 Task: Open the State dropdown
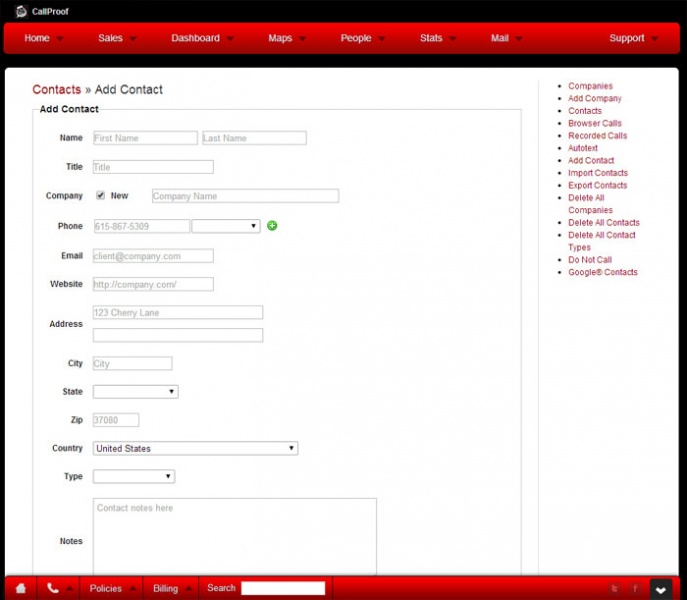136,392
